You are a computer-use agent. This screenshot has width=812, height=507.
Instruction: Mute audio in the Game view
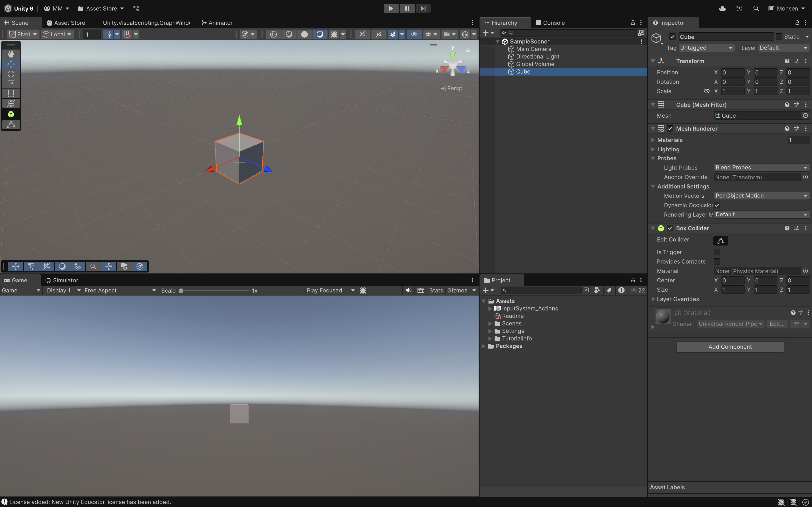[x=408, y=290]
